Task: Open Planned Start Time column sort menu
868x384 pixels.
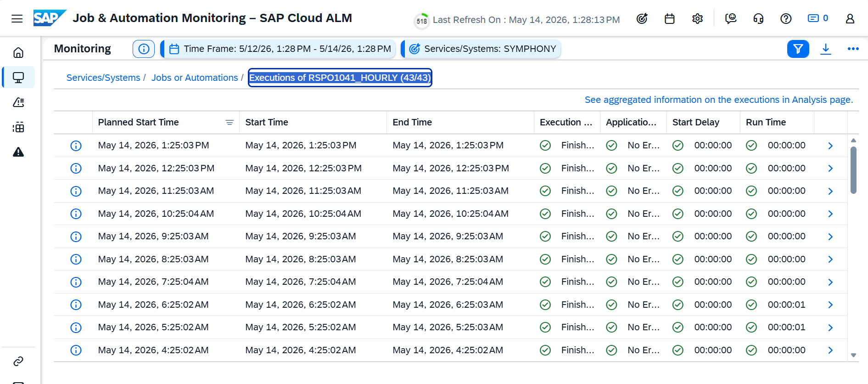Action: [x=230, y=123]
